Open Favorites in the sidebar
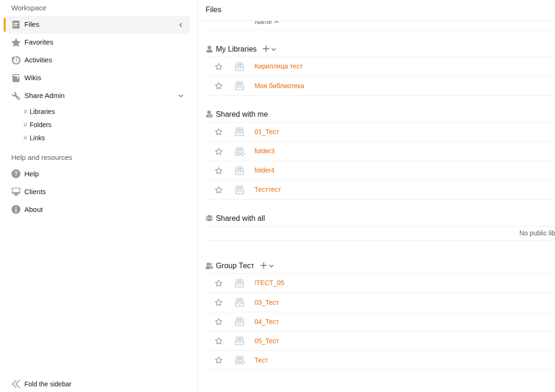Viewport: 555px width, 392px height. click(x=38, y=42)
